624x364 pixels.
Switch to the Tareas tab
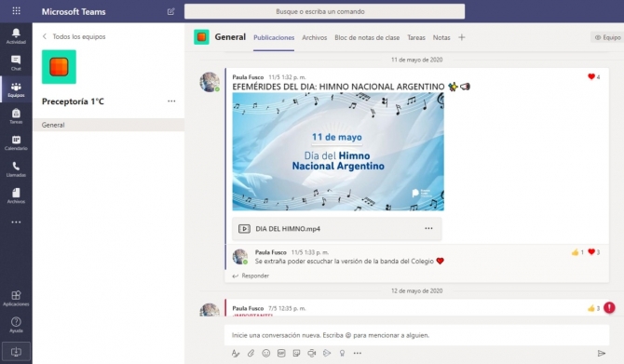(416, 37)
